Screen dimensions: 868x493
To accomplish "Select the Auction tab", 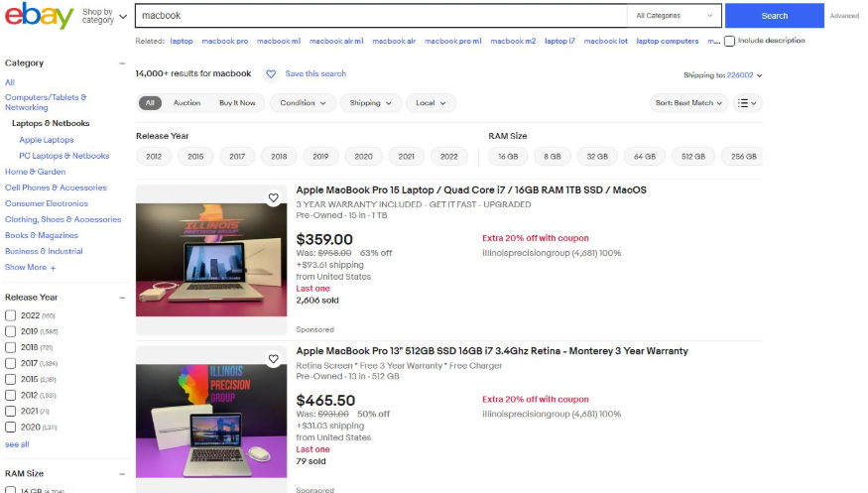I will click(186, 103).
